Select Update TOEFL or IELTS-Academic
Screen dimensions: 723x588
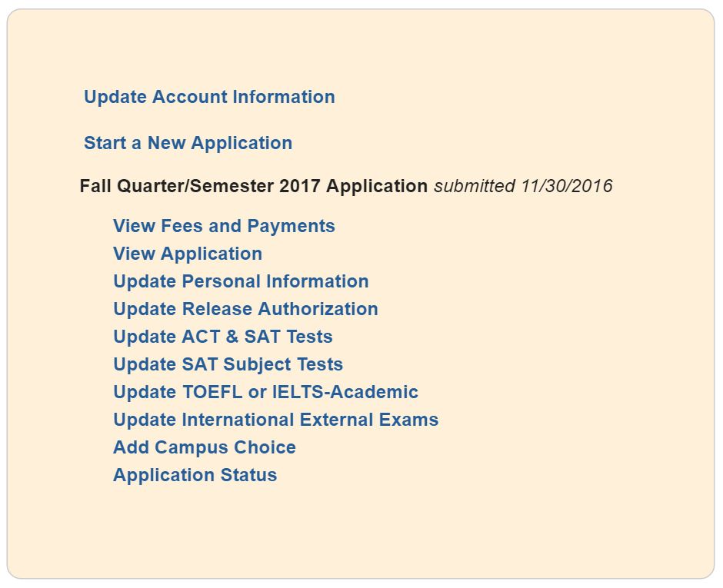pyautogui.click(x=266, y=392)
